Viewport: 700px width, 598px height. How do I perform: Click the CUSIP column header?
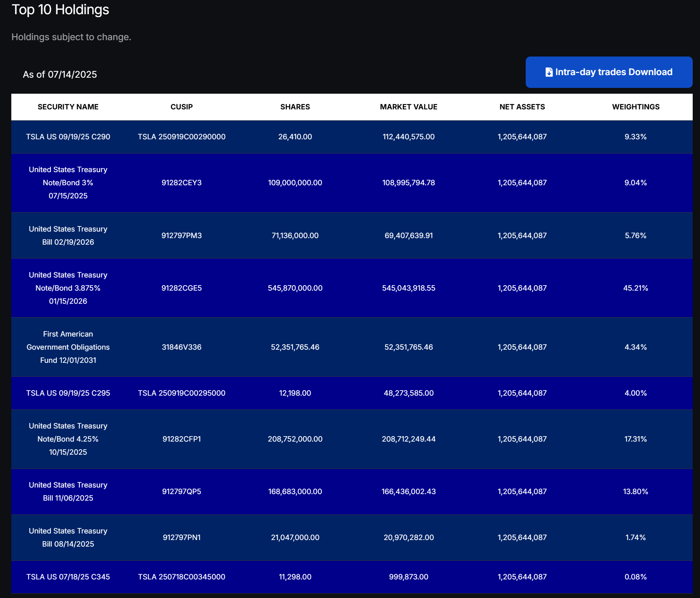coord(182,107)
